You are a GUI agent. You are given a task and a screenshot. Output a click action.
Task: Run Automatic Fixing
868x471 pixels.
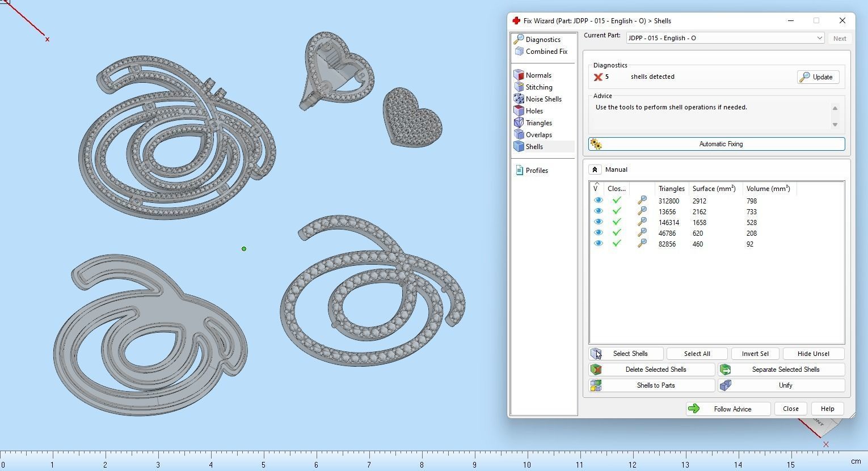pos(717,144)
